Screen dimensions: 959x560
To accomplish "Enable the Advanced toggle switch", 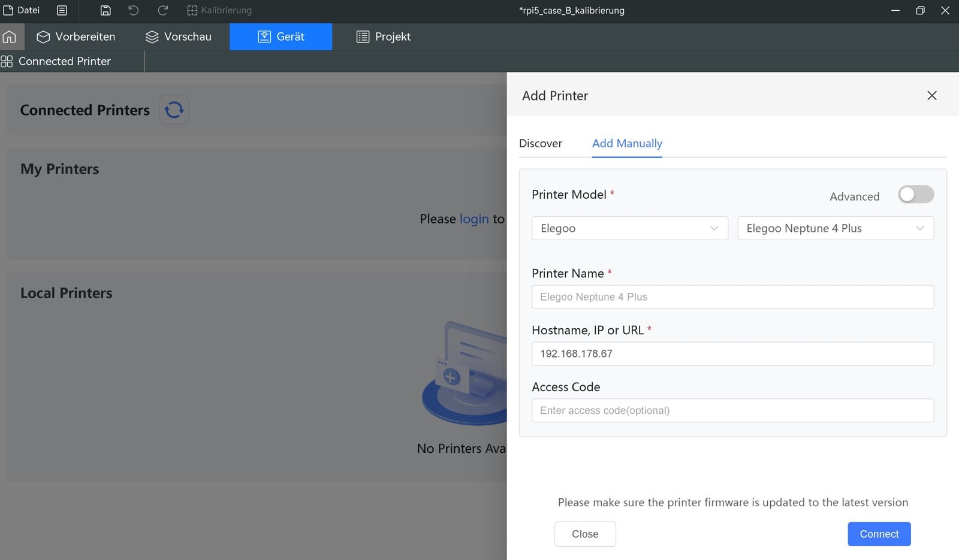I will pyautogui.click(x=916, y=195).
